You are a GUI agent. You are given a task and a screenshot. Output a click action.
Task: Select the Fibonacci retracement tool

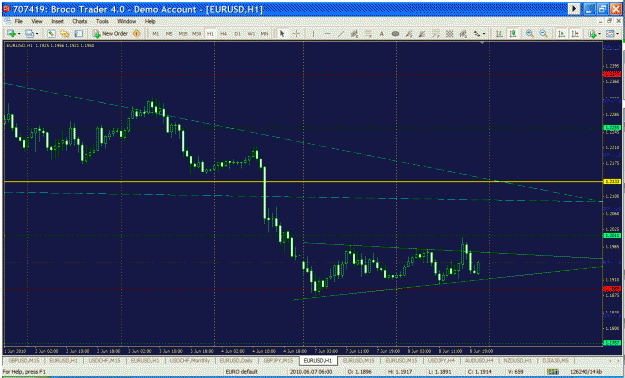[x=368, y=34]
